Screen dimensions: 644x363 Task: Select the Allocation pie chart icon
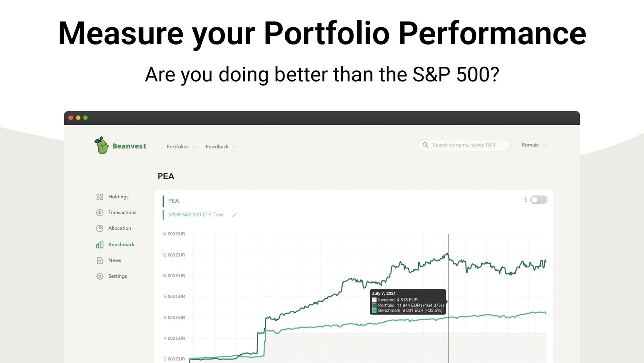pos(100,228)
